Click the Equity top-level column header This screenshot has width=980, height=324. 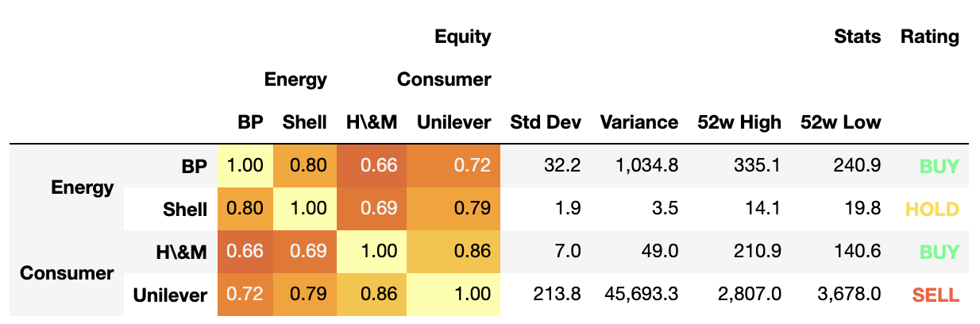pyautogui.click(x=463, y=37)
